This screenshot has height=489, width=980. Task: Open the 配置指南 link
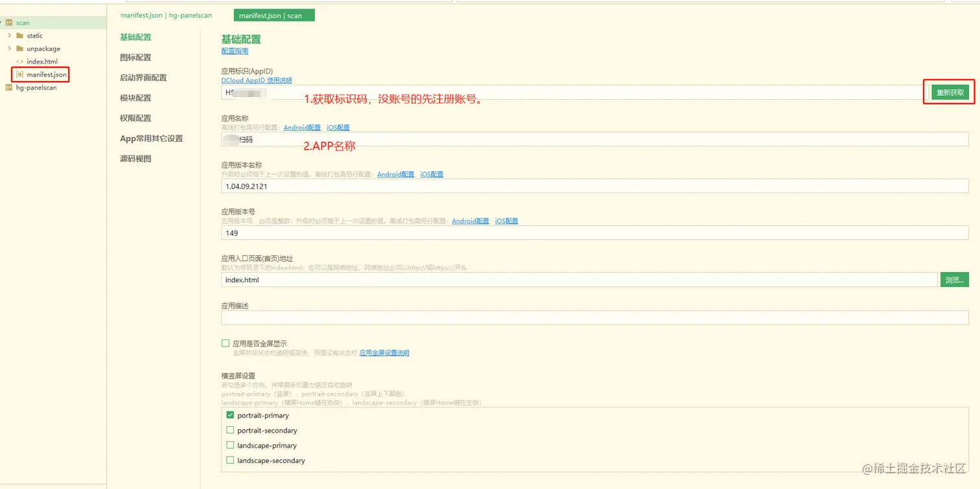tap(235, 51)
